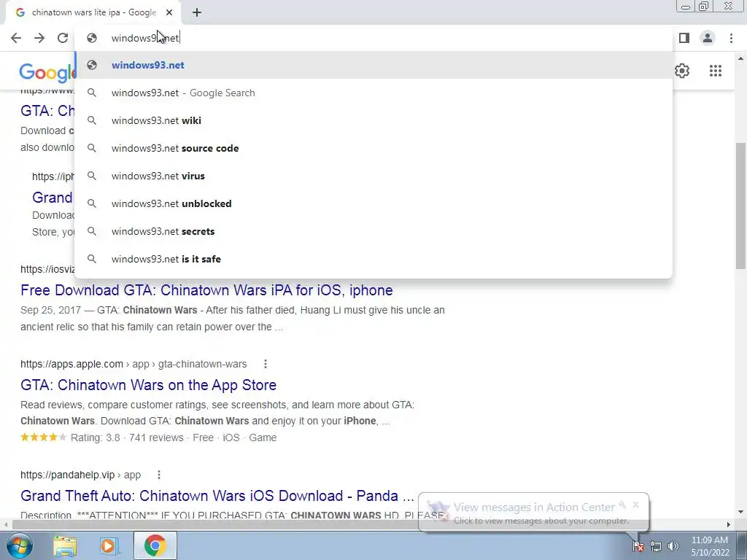Click the horizontal scrollbar right arrow
This screenshot has width=747, height=560.
click(729, 524)
